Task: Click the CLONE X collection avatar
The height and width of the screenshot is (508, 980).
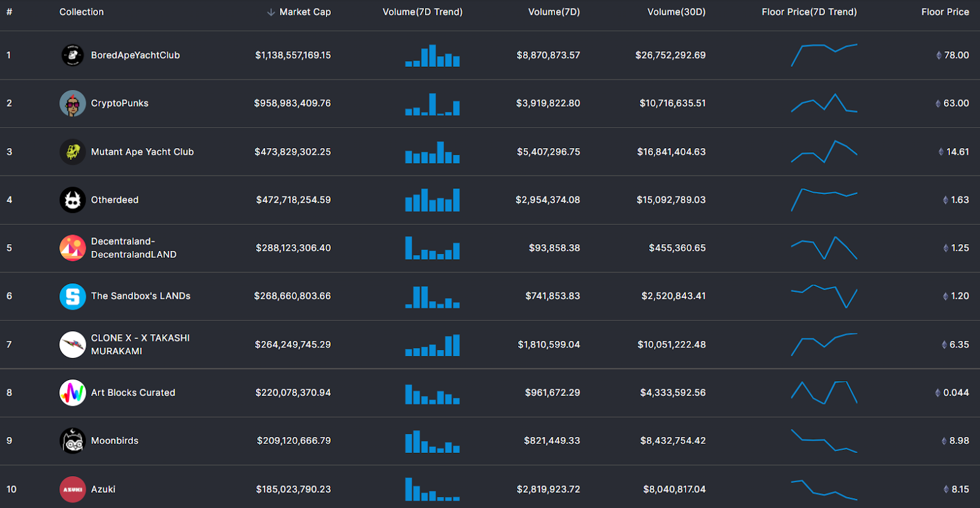Action: point(72,345)
